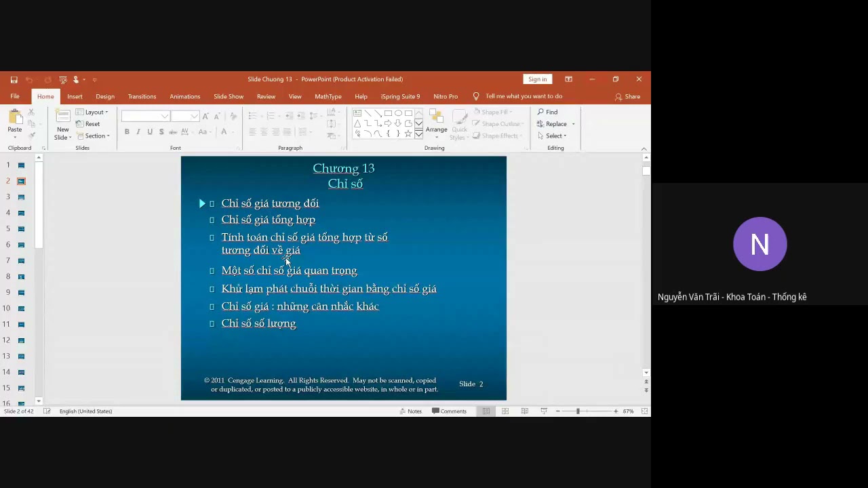Switch to the Transitions tab
This screenshot has width=868, height=488.
click(142, 96)
